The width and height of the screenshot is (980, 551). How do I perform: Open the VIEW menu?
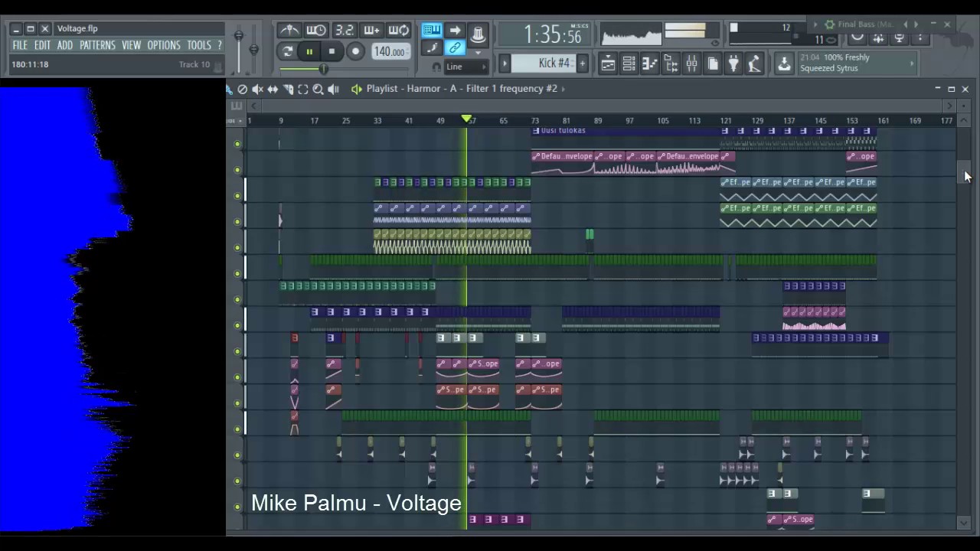pyautogui.click(x=132, y=45)
